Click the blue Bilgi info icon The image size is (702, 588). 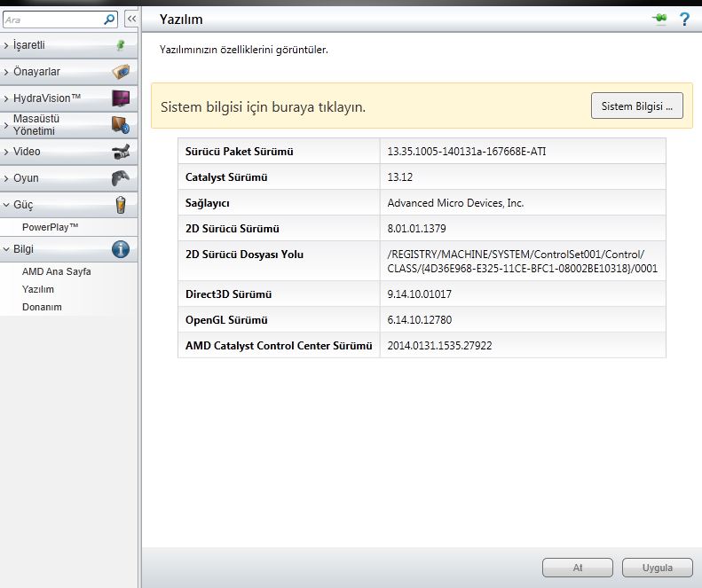pyautogui.click(x=121, y=249)
